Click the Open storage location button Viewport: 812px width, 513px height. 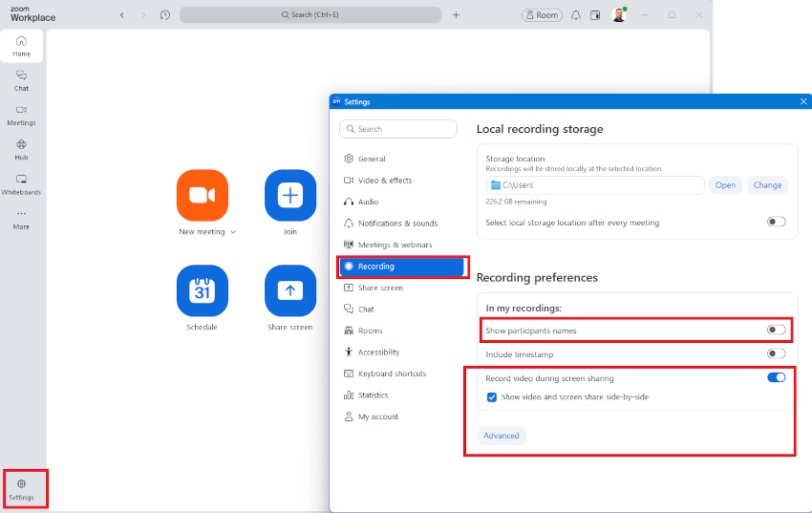(725, 185)
